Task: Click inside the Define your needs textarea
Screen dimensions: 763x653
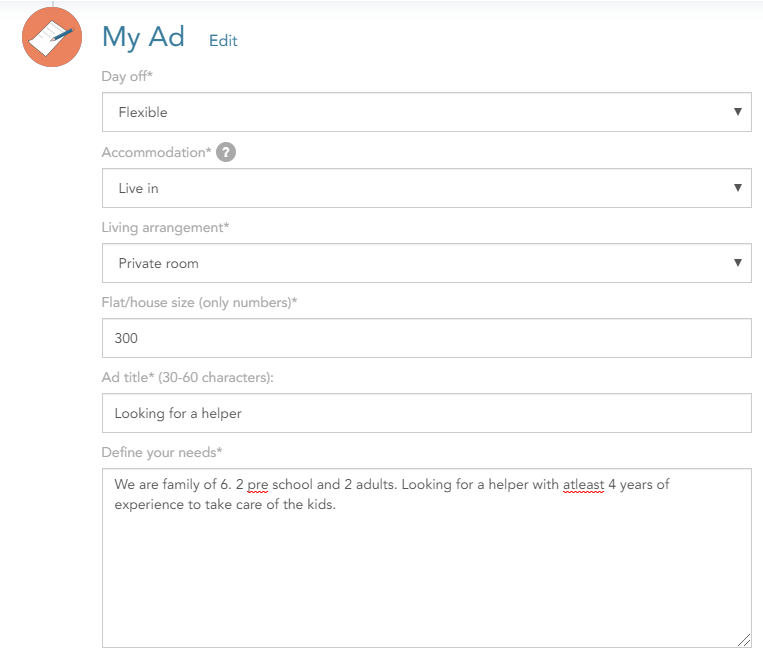Action: 427,558
